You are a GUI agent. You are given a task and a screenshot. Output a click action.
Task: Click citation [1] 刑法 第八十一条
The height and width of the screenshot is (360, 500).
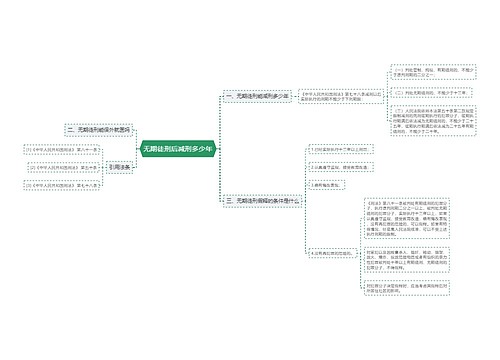coord(62,150)
